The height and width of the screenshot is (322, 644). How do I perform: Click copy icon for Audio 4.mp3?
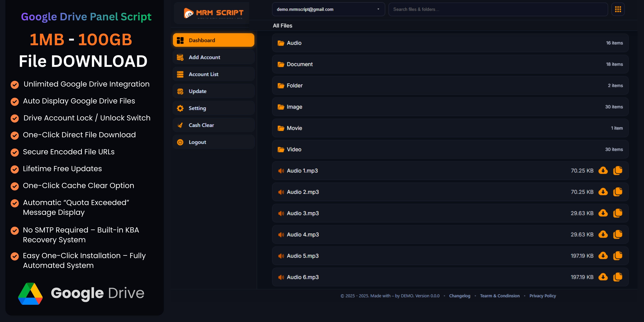pyautogui.click(x=617, y=235)
